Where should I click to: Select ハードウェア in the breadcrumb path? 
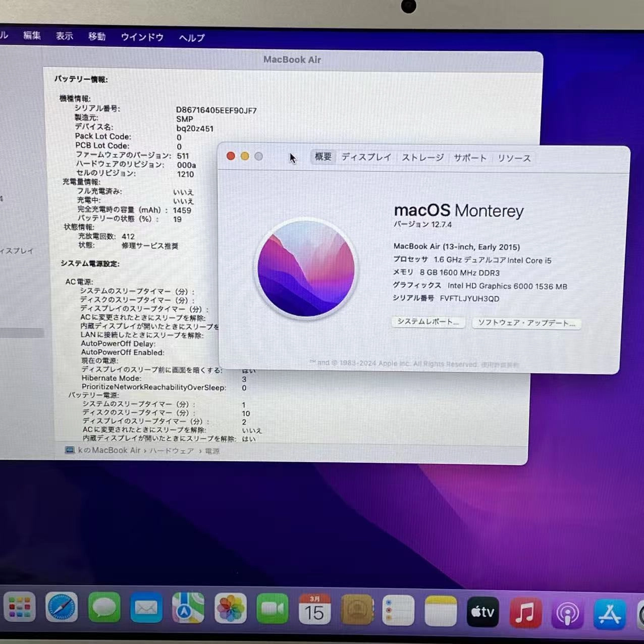pos(171,451)
